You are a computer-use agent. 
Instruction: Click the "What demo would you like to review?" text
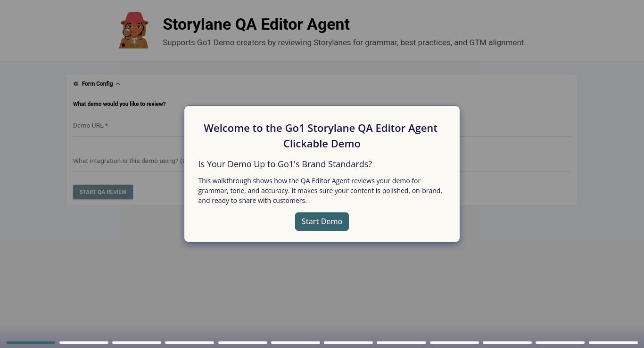pyautogui.click(x=119, y=104)
